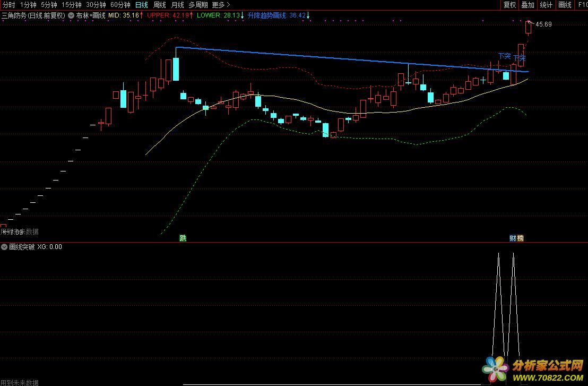Screen dimensions: 588x386
Task: Click the LOWER: 28.13 value
Action: click(218, 15)
